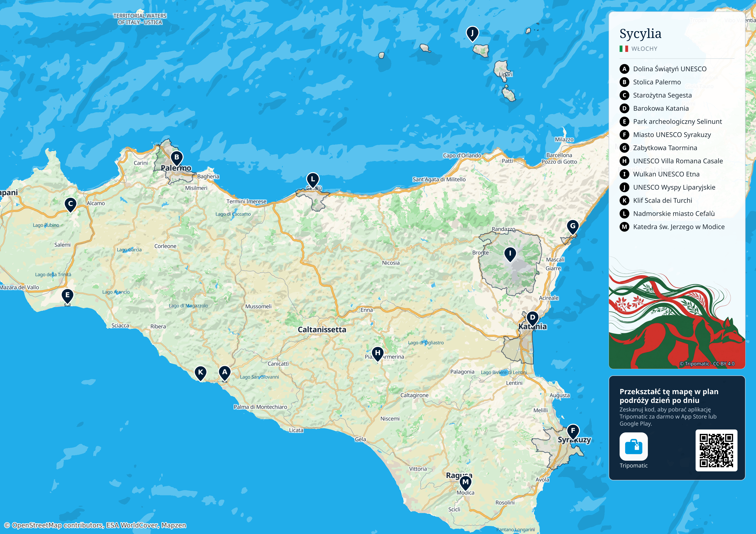
Task: Click the legend circle badge B
Action: (x=624, y=82)
